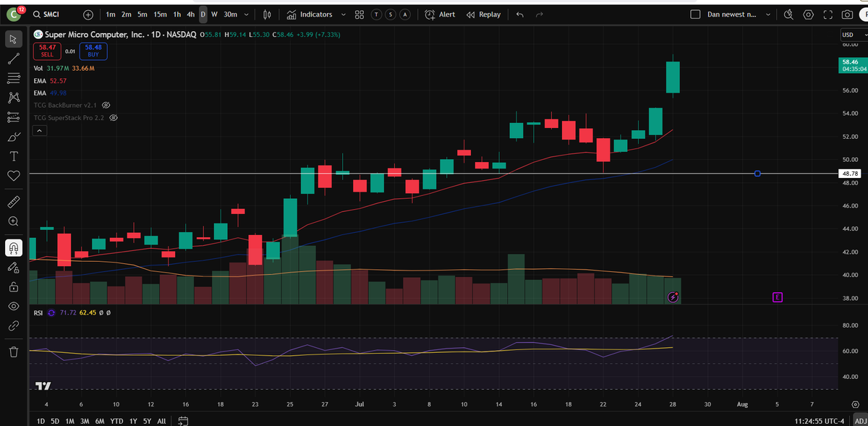The width and height of the screenshot is (868, 426).
Task: Click the S circle button in toolbar
Action: pyautogui.click(x=391, y=14)
